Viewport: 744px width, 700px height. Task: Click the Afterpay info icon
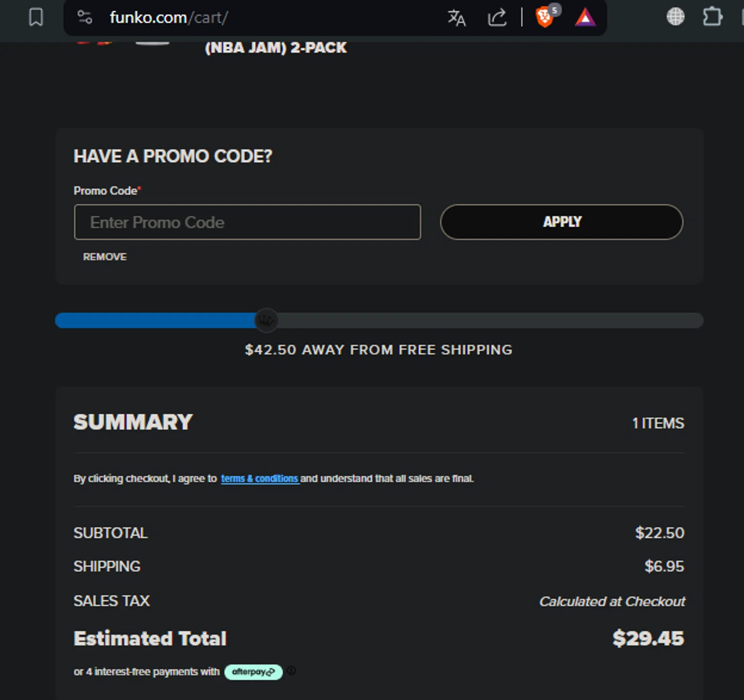(x=291, y=671)
